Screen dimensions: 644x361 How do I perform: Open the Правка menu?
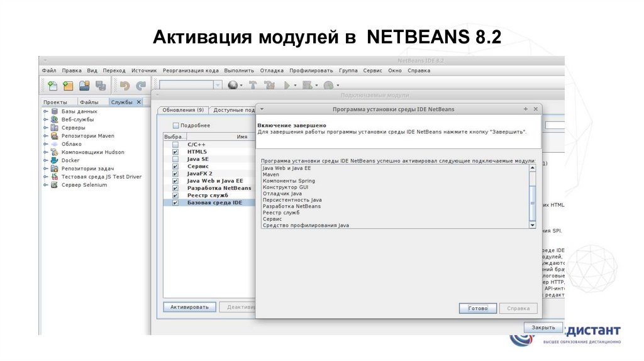pyautogui.click(x=72, y=70)
